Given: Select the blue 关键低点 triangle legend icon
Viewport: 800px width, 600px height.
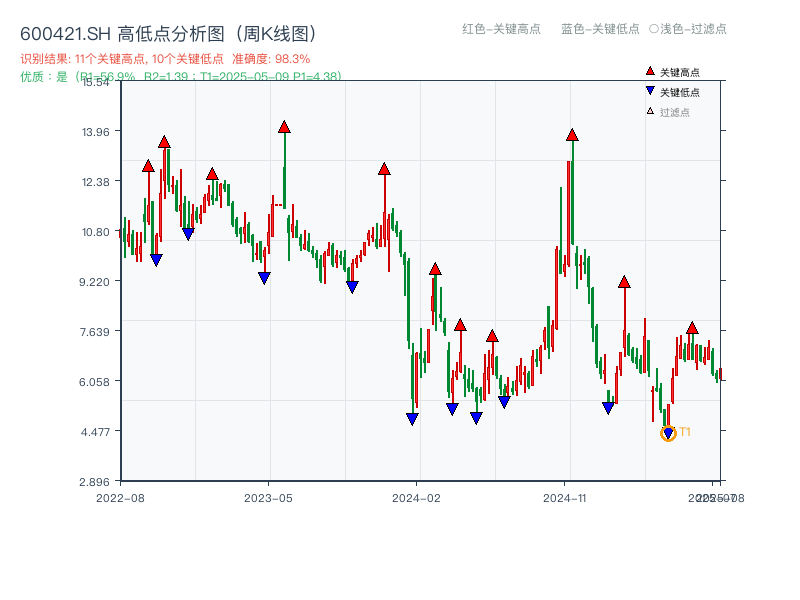Looking at the screenshot, I should pos(649,92).
